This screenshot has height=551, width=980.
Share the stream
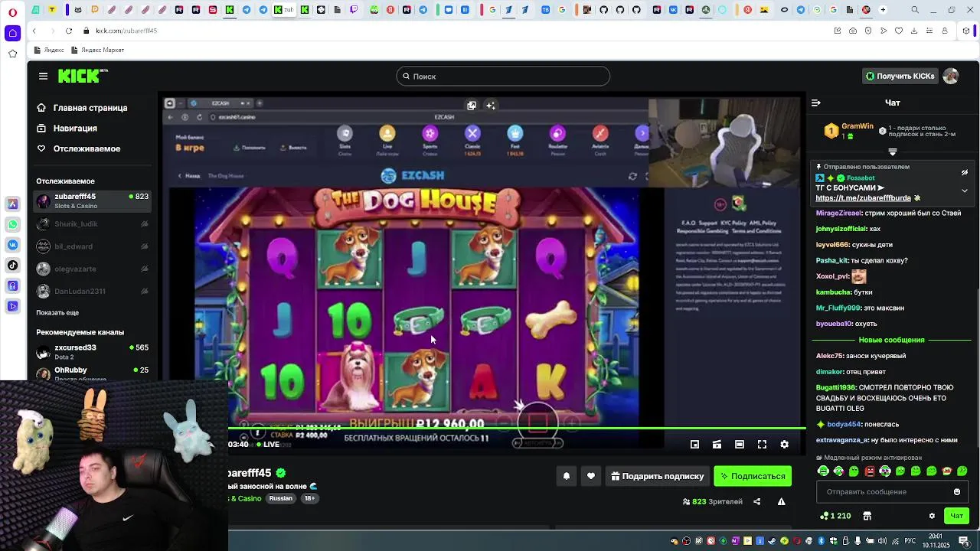click(x=757, y=501)
